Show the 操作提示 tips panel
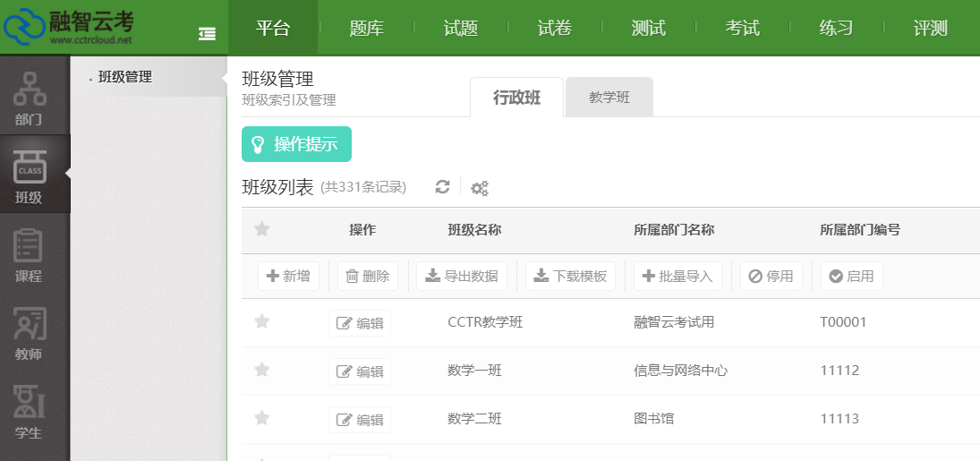Image resolution: width=980 pixels, height=461 pixels. coord(296,144)
